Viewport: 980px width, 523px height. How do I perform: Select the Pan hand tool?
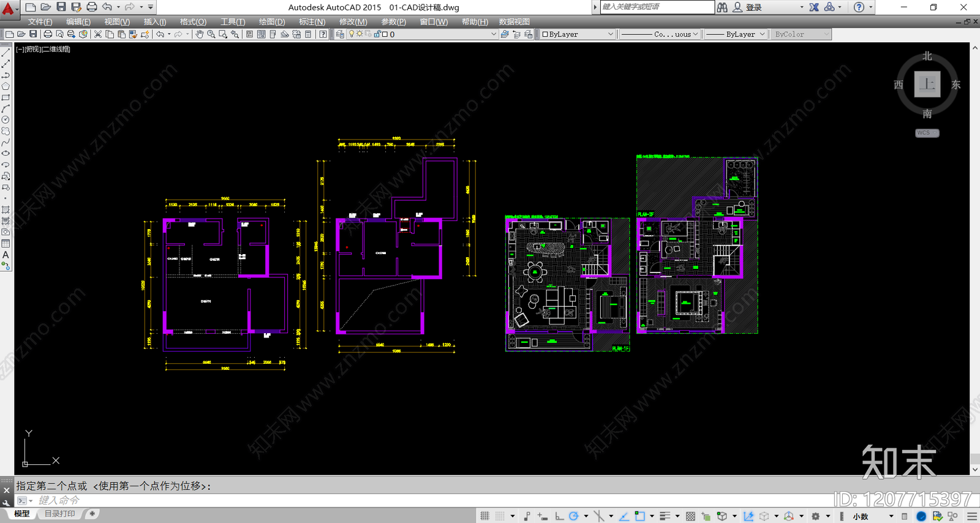(199, 34)
